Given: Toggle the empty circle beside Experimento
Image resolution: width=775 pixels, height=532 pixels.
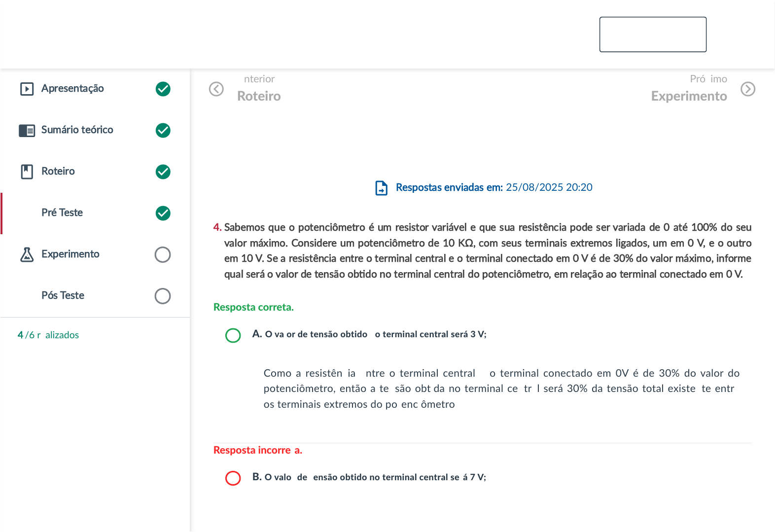Looking at the screenshot, I should click(x=163, y=254).
